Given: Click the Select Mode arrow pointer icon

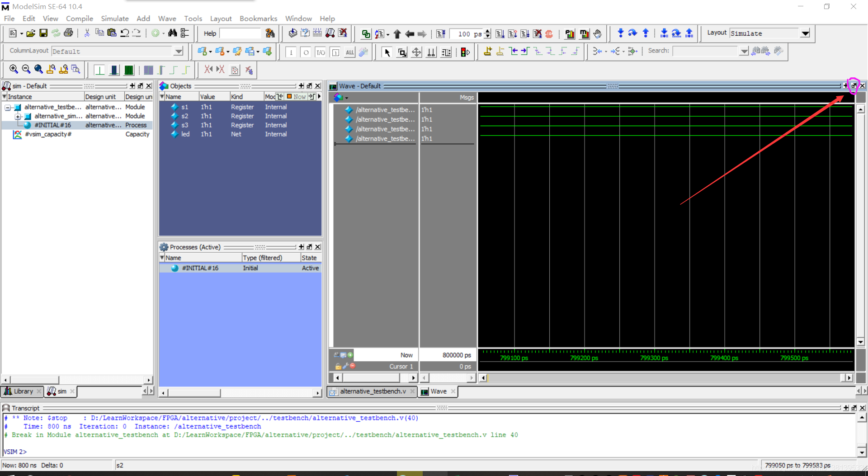Looking at the screenshot, I should [387, 52].
